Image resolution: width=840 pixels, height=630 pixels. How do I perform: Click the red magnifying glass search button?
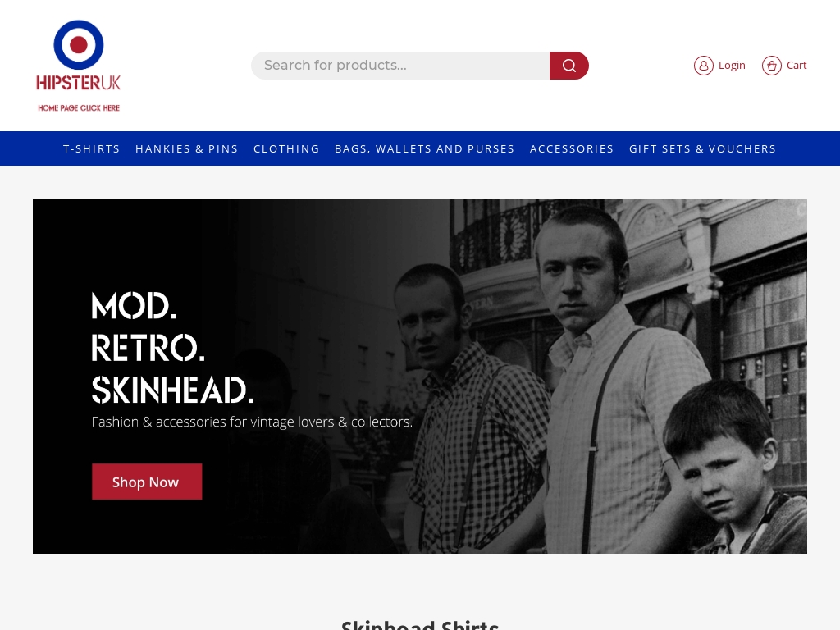click(569, 66)
